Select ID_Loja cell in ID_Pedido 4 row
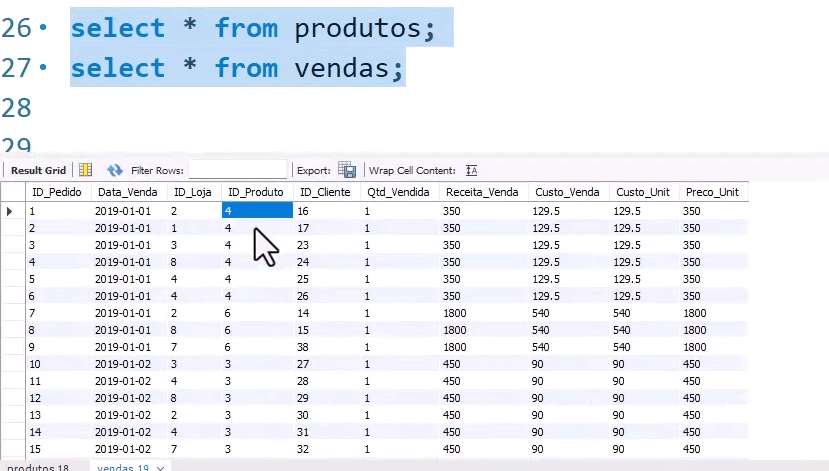 tap(194, 262)
